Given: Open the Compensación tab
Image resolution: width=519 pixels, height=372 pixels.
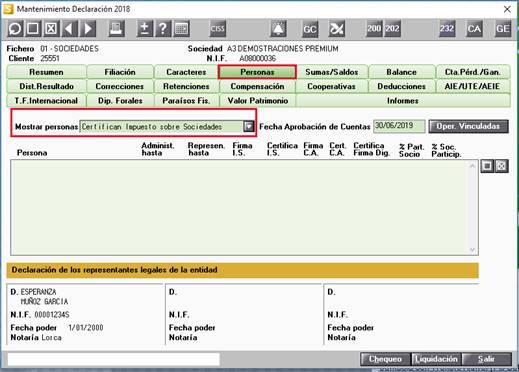Looking at the screenshot, I should 257,86.
